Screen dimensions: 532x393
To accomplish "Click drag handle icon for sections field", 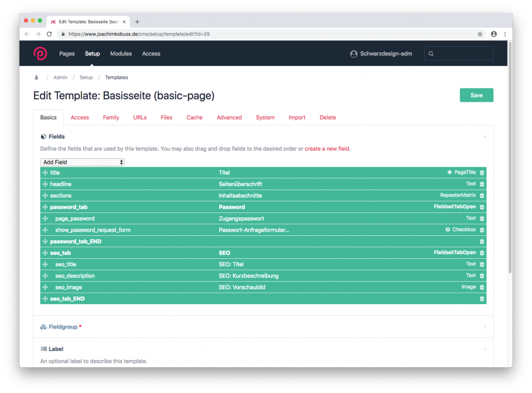I will coord(45,196).
